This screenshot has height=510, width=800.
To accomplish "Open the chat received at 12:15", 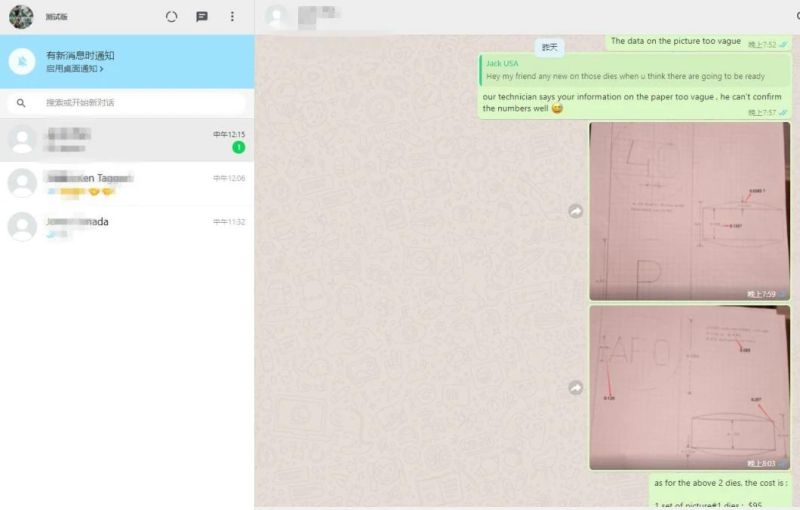I will pos(127,140).
